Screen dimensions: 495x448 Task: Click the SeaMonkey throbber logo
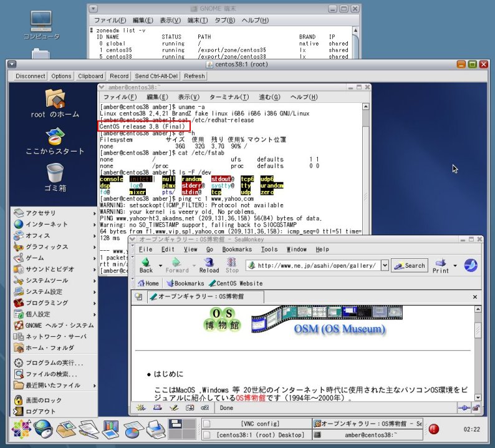[x=471, y=265]
